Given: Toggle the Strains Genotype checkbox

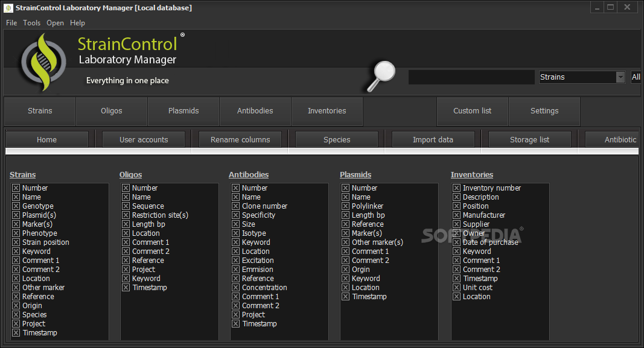Looking at the screenshot, I should pyautogui.click(x=16, y=206).
